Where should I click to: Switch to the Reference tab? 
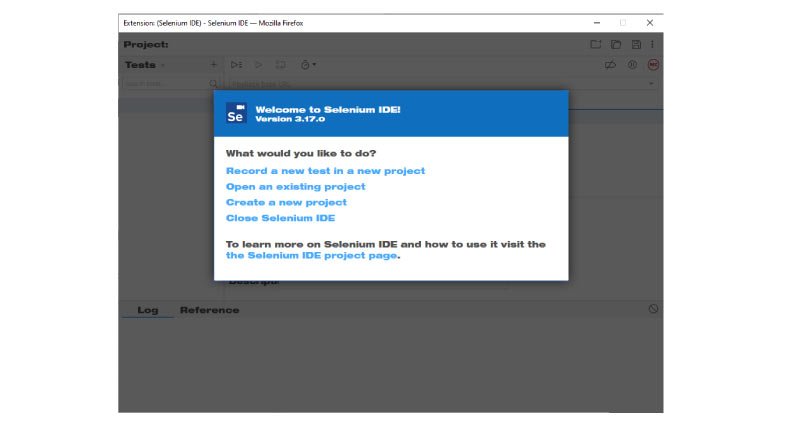coord(209,310)
